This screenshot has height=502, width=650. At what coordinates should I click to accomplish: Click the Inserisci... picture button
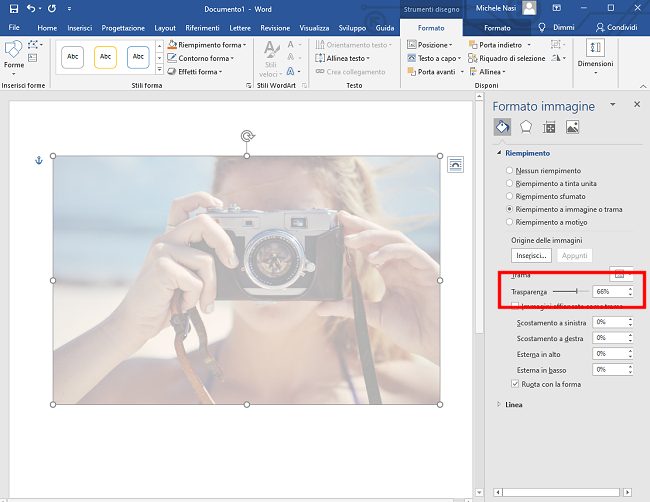point(531,255)
